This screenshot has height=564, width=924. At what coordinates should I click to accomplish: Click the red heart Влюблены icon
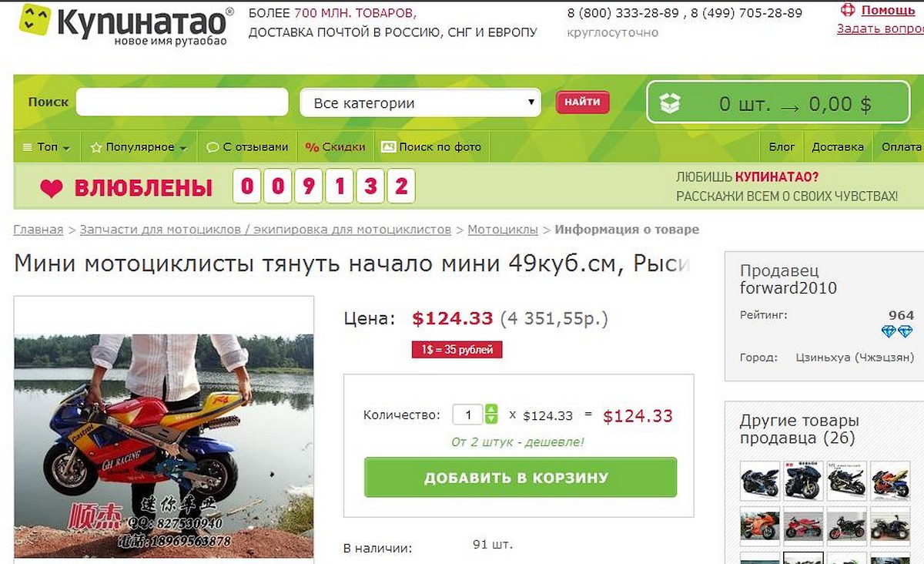click(51, 189)
